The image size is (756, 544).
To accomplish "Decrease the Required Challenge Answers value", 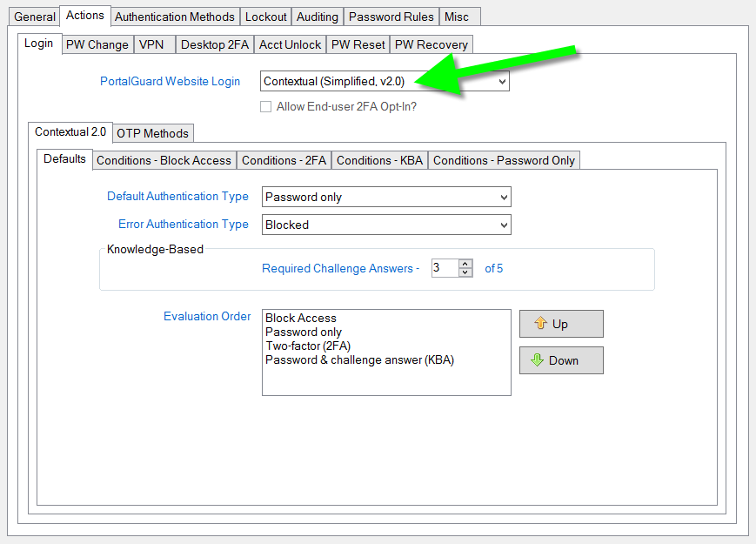I will 465,272.
